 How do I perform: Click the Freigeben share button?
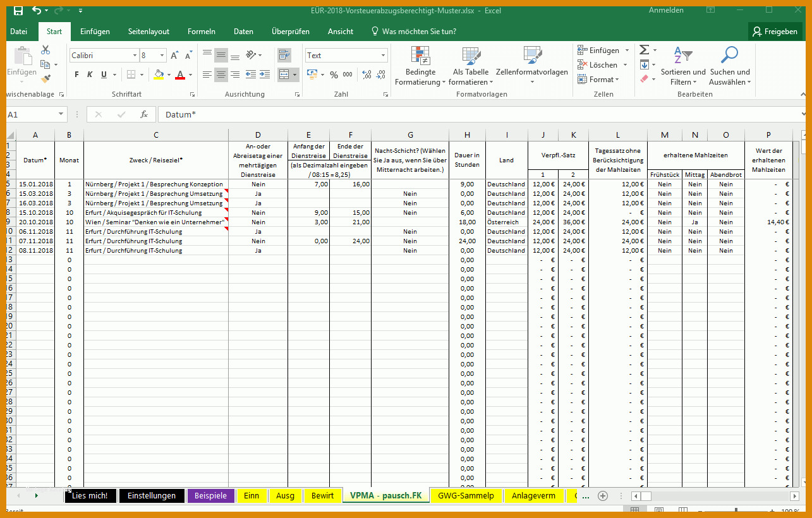[x=775, y=32]
